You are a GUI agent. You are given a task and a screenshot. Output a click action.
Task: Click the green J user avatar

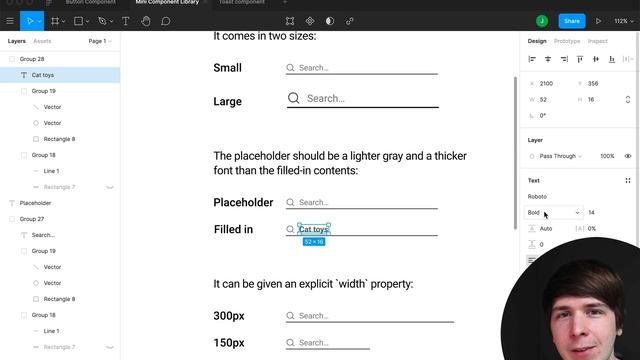pyautogui.click(x=542, y=21)
